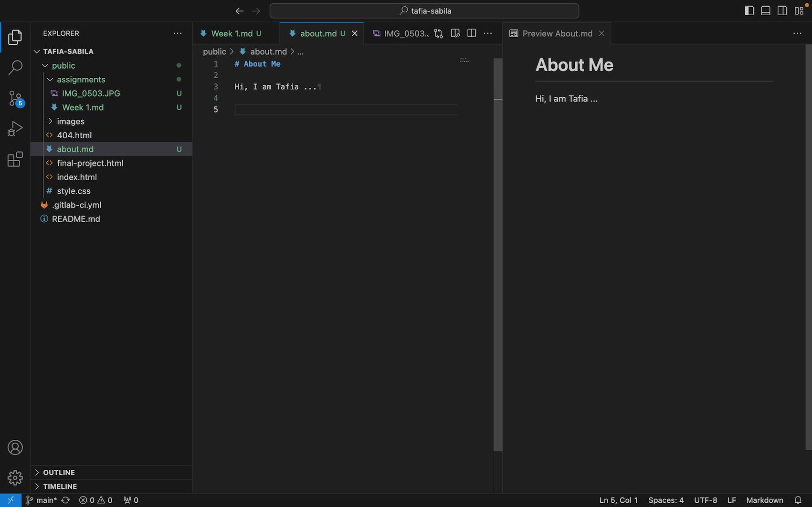The width and height of the screenshot is (812, 507).
Task: Open README.md file
Action: coord(111,219)
